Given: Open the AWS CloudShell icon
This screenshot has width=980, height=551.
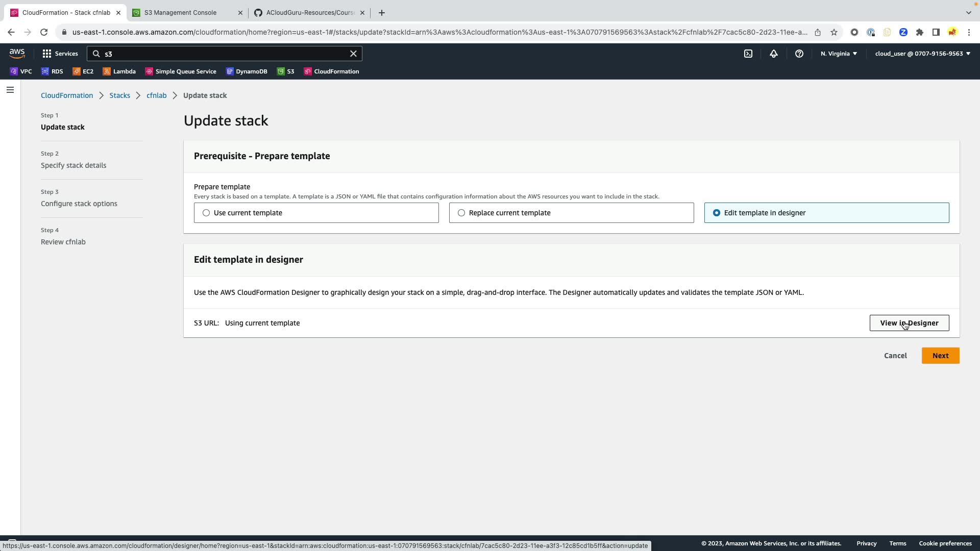Looking at the screenshot, I should (748, 54).
